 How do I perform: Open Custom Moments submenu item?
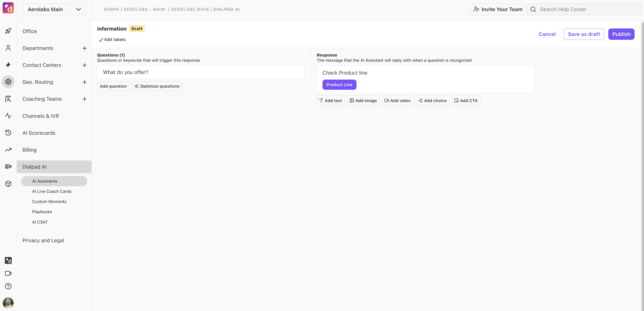pyautogui.click(x=49, y=201)
